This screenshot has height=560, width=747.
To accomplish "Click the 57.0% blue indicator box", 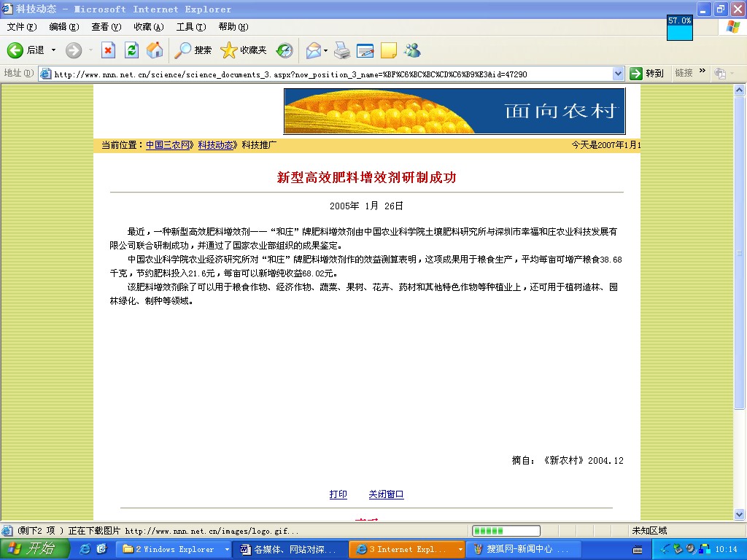I will (x=680, y=28).
